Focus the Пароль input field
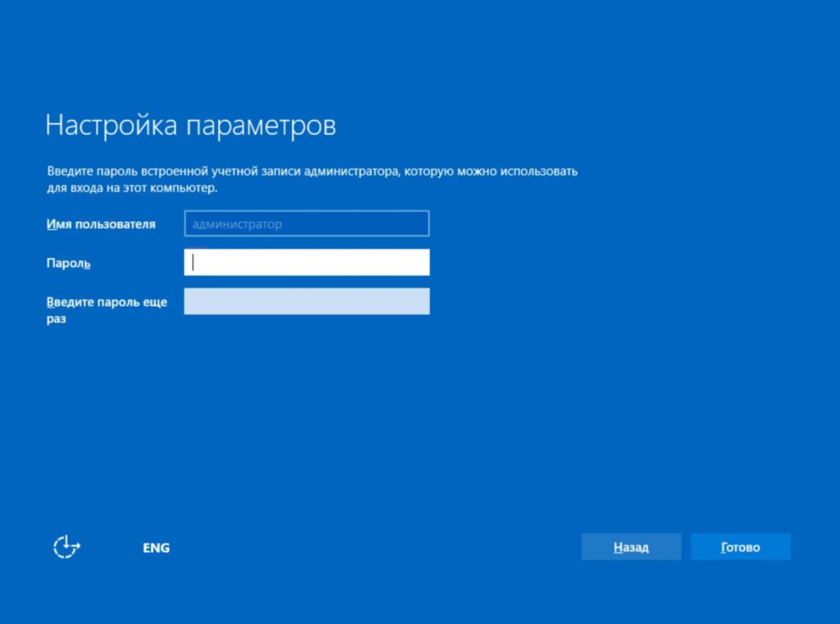The width and height of the screenshot is (840, 624). pyautogui.click(x=307, y=262)
